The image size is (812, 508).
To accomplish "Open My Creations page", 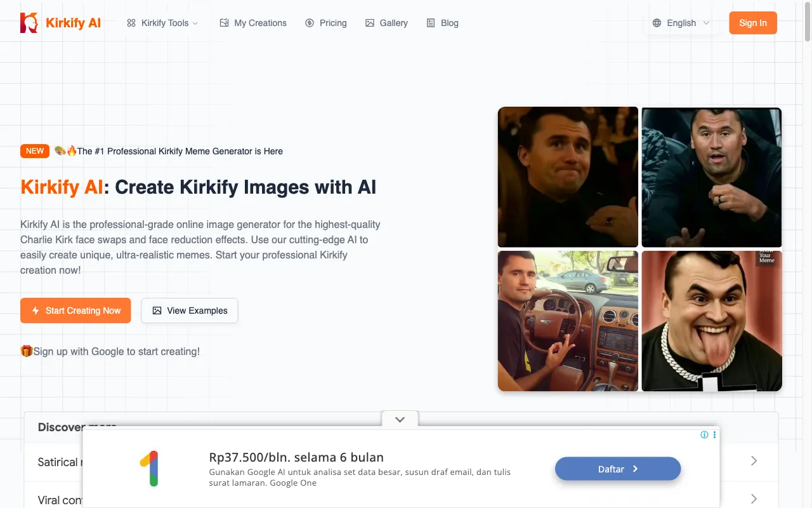I will click(253, 23).
